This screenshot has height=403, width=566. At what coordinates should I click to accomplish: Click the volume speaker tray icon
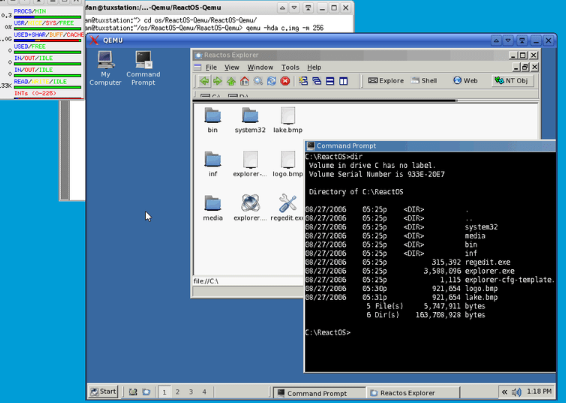[517, 392]
